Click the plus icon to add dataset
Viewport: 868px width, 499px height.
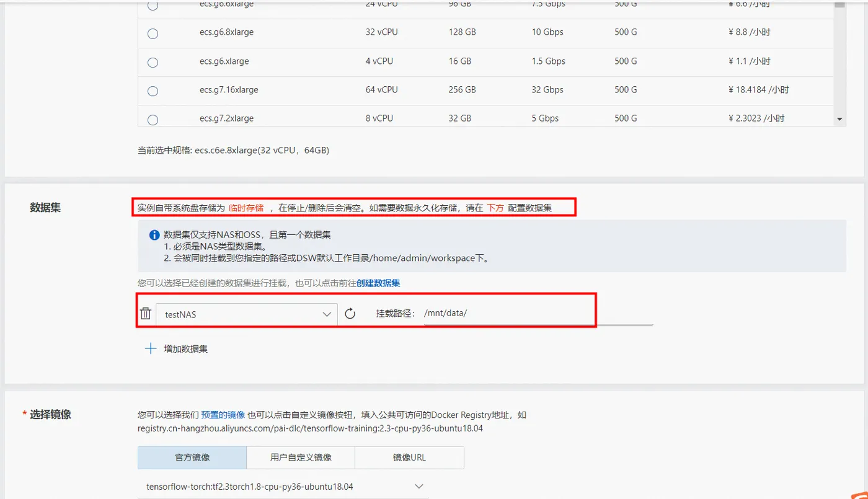click(x=150, y=348)
